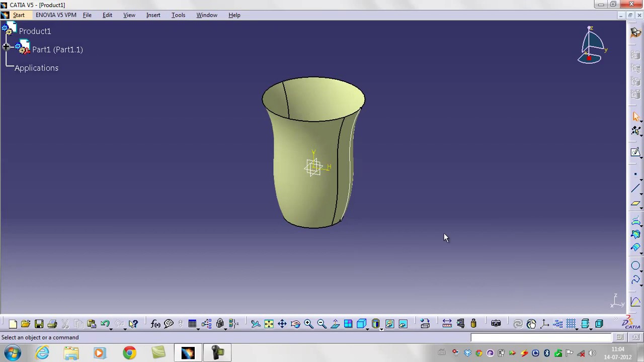
Task: Click the Print icon
Action: coord(52,324)
